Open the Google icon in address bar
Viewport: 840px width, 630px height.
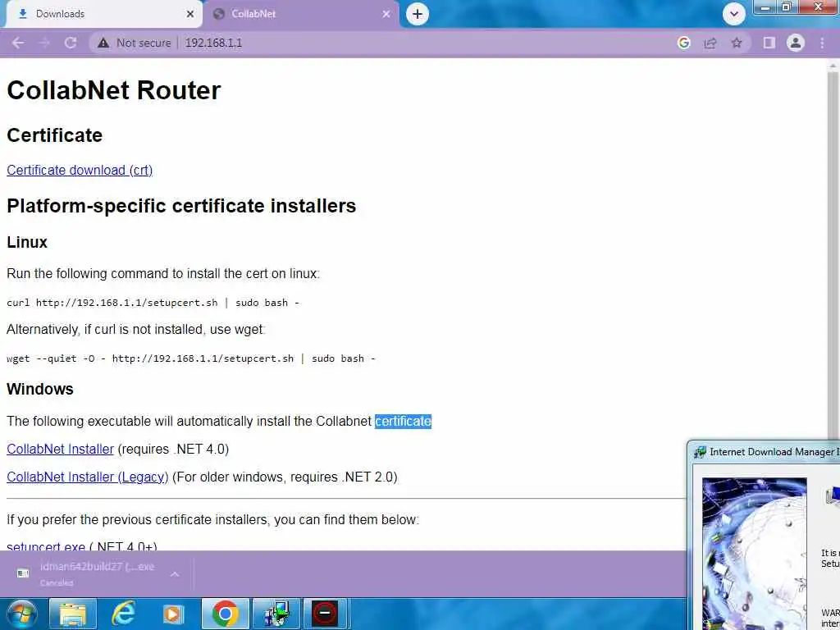click(683, 43)
